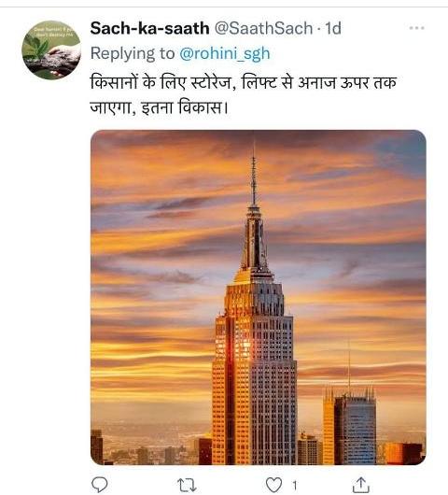Screen dimensions: 448x495
Task: Click the Hindi tweet text beginning किसानों
Action: [x=243, y=95]
